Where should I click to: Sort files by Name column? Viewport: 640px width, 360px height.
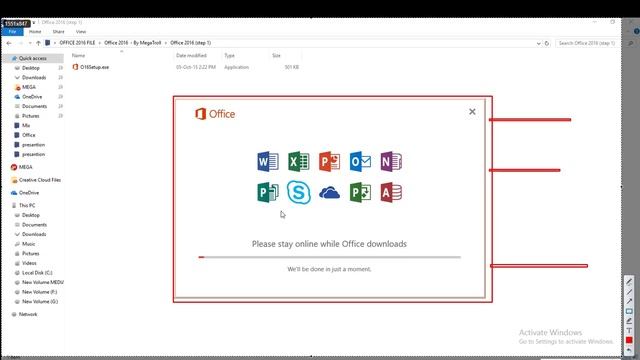[78, 56]
